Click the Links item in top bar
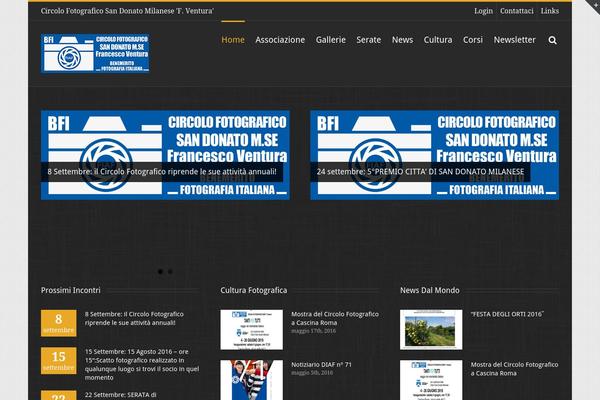 tap(550, 10)
